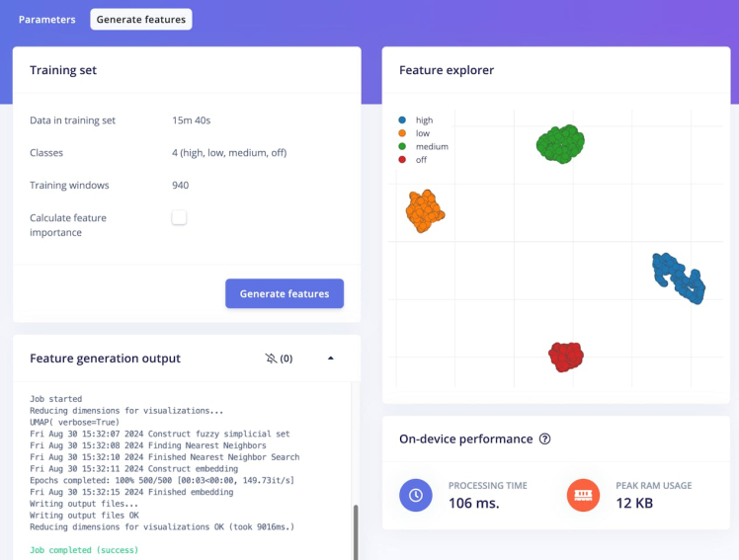
Task: Collapse the Feature generation output panel
Action: coord(330,359)
